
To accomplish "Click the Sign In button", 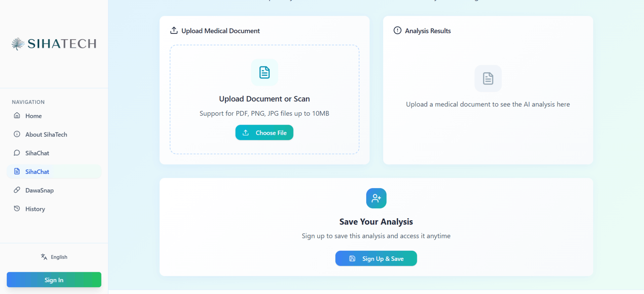I will pos(54,280).
